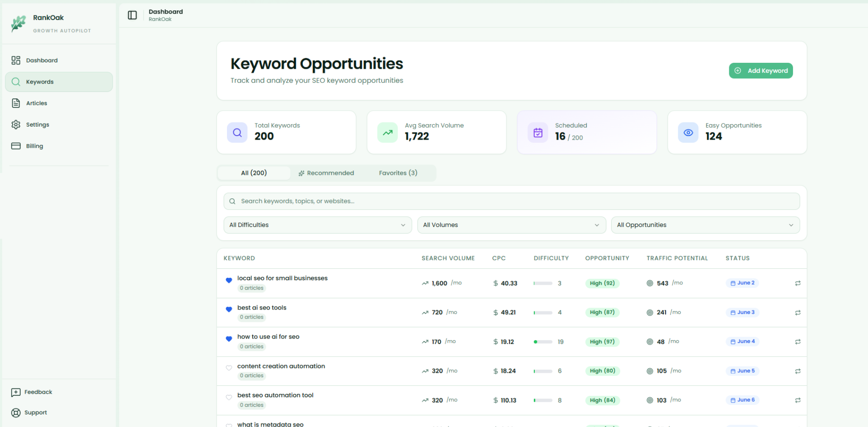Image resolution: width=868 pixels, height=427 pixels.
Task: Click the difficulty bar showing 3
Action: tap(543, 283)
